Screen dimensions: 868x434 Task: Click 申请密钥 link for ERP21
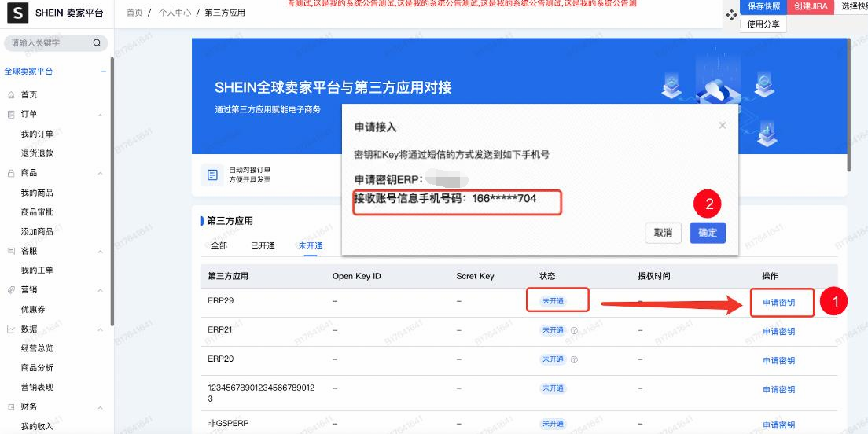click(x=779, y=331)
